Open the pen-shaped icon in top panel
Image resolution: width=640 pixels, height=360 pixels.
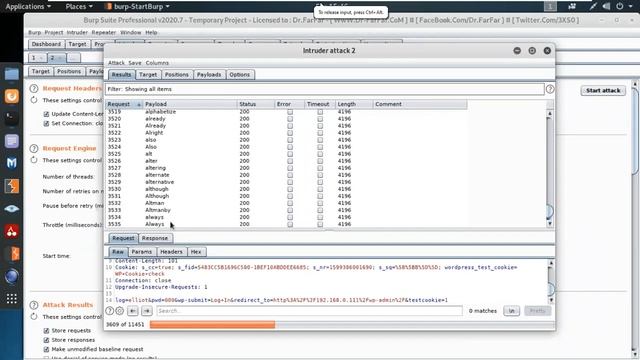pyautogui.click(x=593, y=6)
